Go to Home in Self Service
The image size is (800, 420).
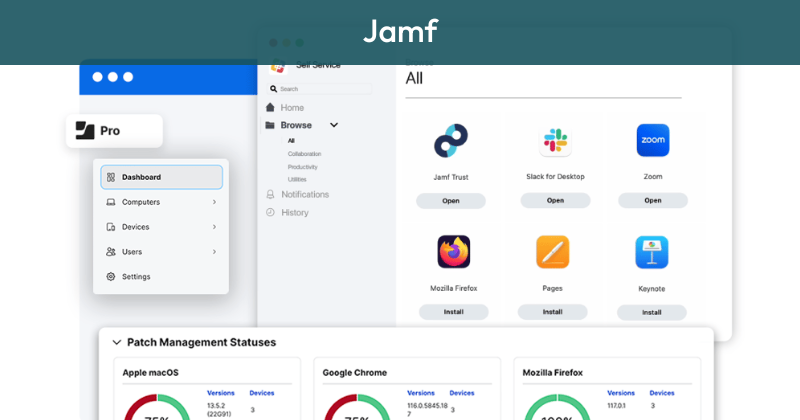pyautogui.click(x=292, y=108)
